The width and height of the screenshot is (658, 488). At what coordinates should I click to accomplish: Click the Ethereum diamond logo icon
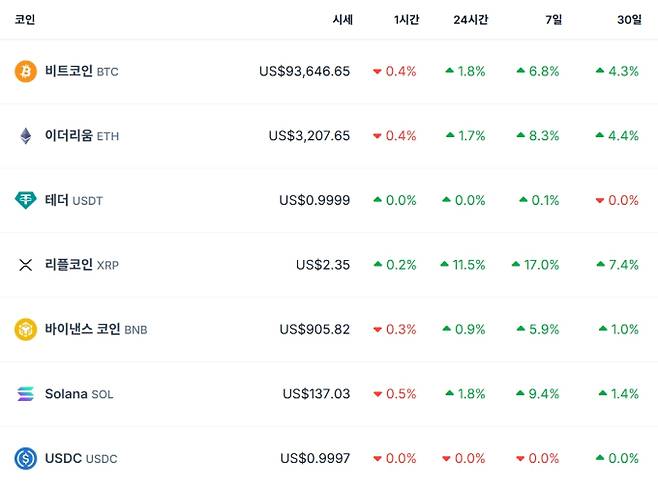tap(25, 136)
